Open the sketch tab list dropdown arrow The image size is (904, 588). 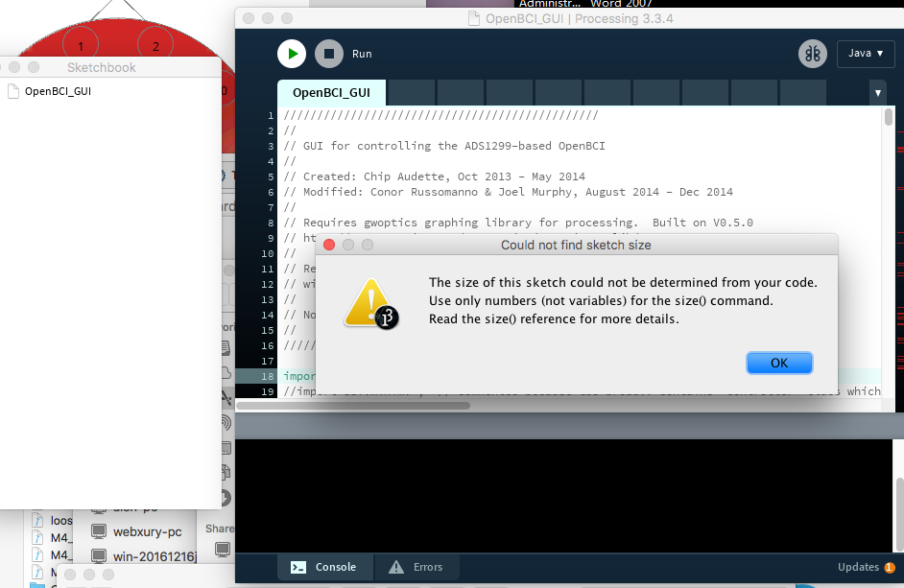point(877,92)
